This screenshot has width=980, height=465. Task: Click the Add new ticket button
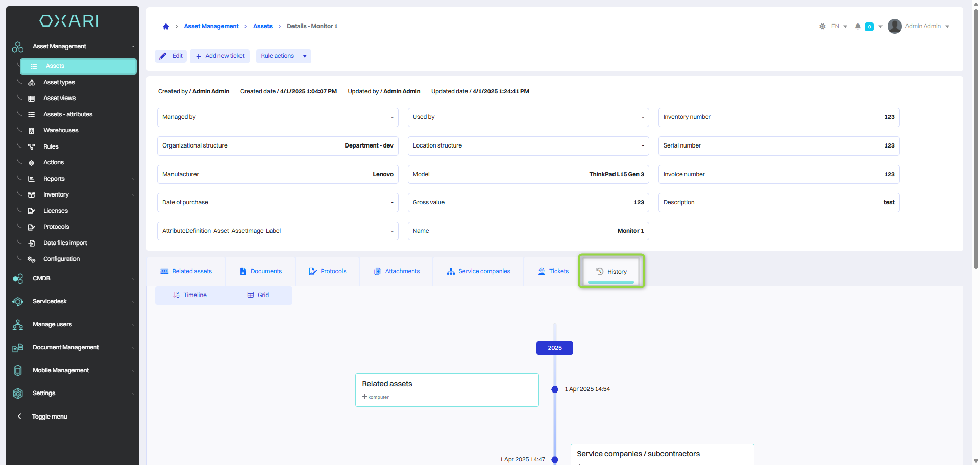220,56
